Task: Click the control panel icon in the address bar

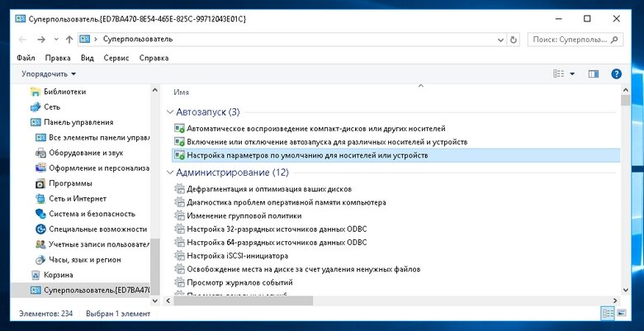Action: point(84,39)
